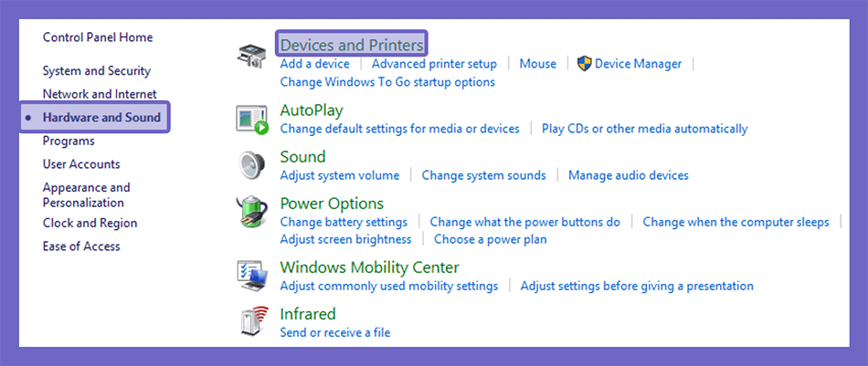This screenshot has height=366, width=868.
Task: Click the Power Options battery icon
Action: [252, 213]
